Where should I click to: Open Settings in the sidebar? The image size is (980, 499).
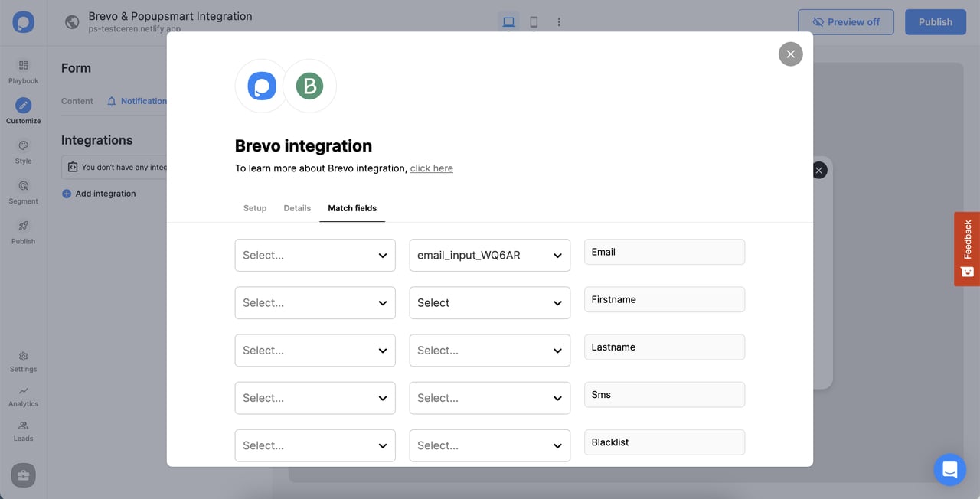23,362
